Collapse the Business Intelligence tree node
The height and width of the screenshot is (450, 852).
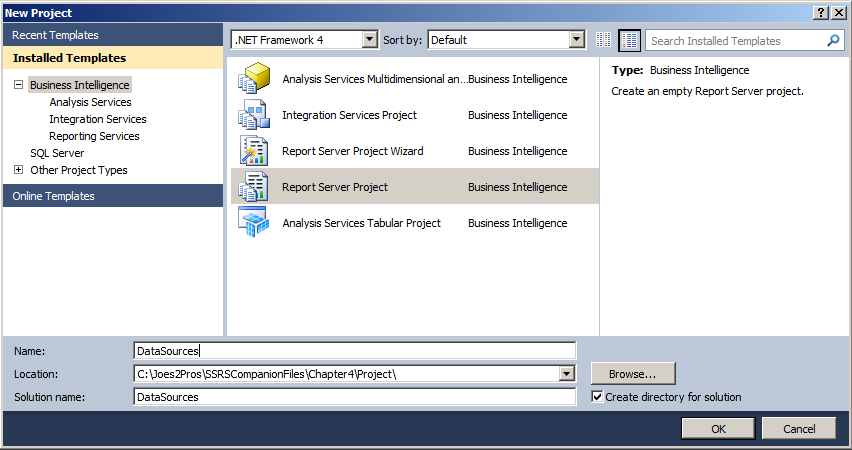point(18,85)
